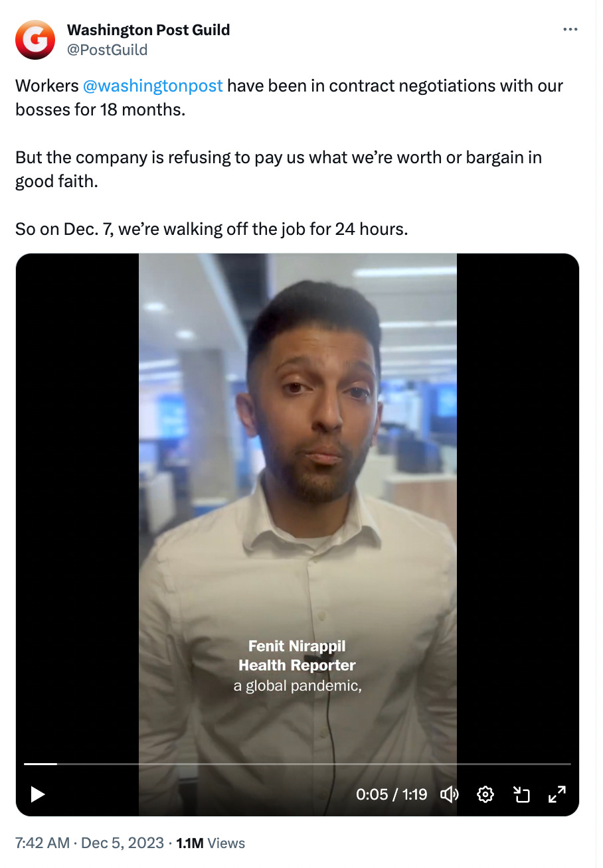View the 1.1M Views analytics
The image size is (603, 868).
pyautogui.click(x=211, y=843)
